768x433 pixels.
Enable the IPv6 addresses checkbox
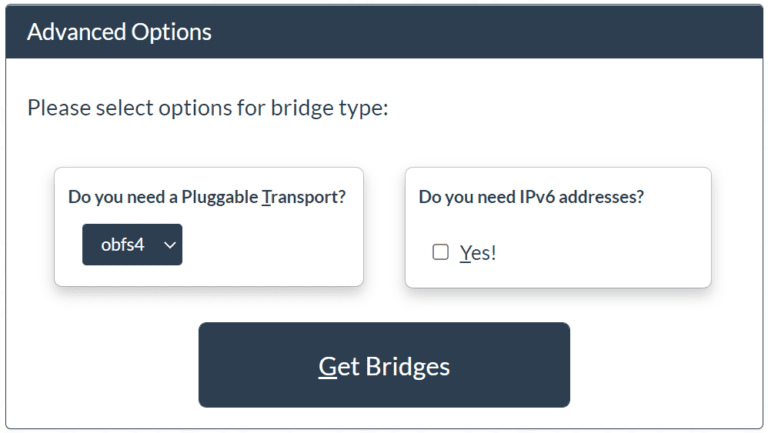[x=440, y=252]
